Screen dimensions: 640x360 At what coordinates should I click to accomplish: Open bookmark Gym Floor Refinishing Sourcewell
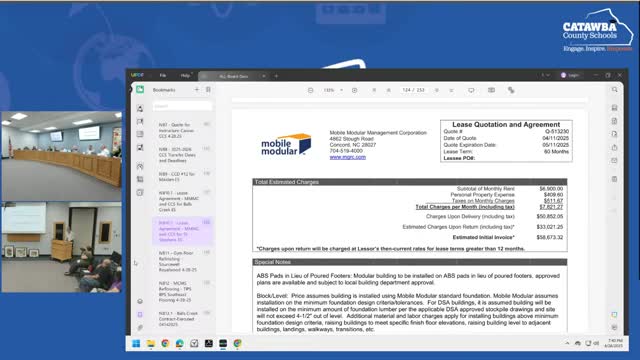point(183,261)
